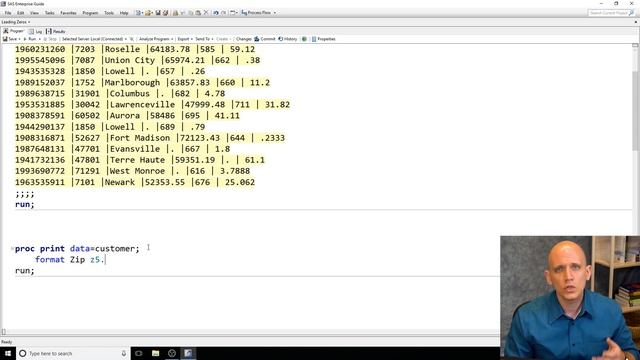The height and width of the screenshot is (360, 640).
Task: Open the Windows Start menu
Action: [8, 353]
